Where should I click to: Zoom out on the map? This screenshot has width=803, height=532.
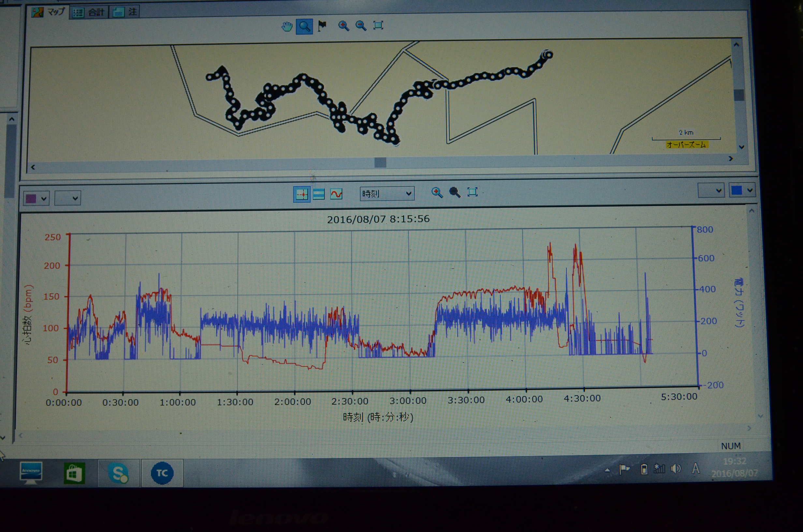(361, 25)
